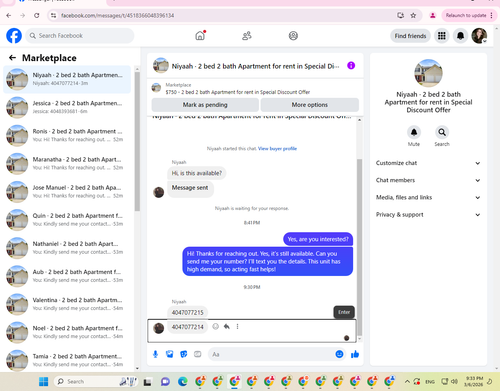Image resolution: width=500 pixels, height=391 pixels.
Task: Search in conversation with the magnifier icon
Action: pos(442,132)
